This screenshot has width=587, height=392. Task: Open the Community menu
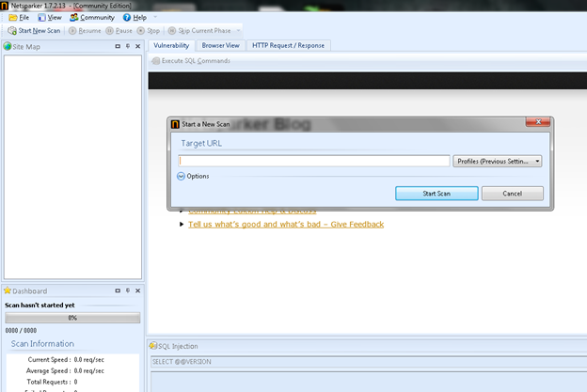point(91,17)
